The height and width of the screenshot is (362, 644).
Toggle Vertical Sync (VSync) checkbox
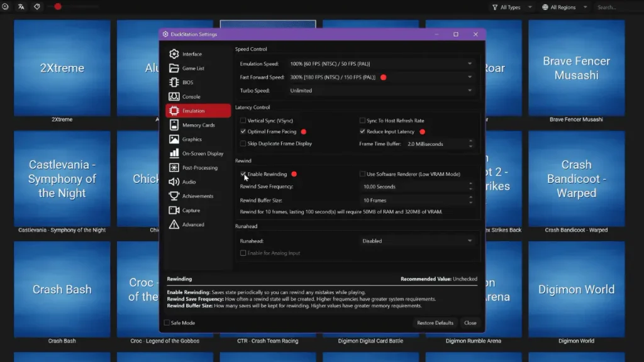point(243,121)
